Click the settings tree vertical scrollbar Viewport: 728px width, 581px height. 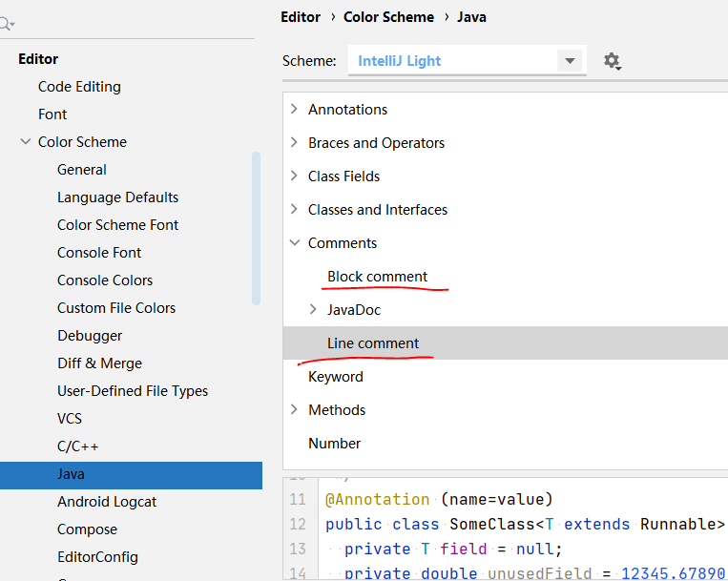click(x=256, y=227)
